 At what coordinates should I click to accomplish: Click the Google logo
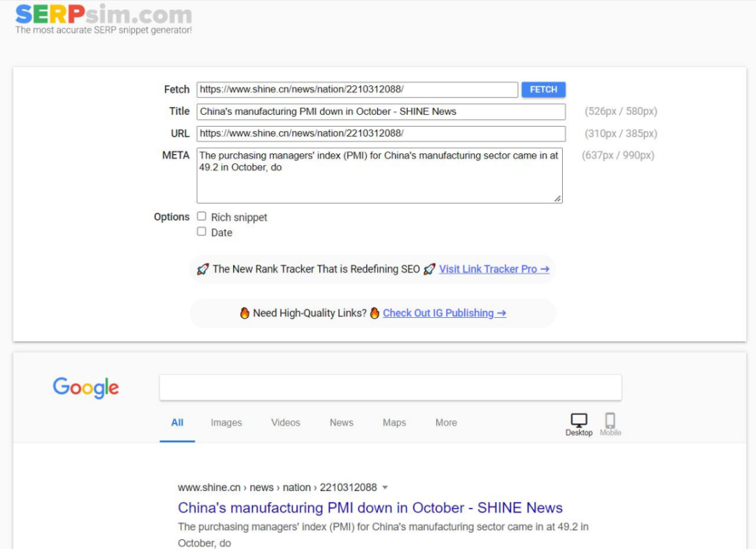(x=86, y=387)
